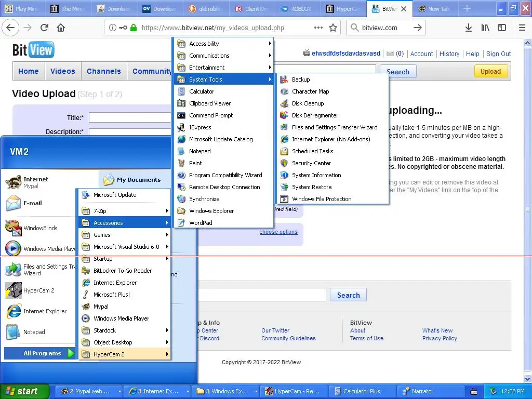Switch to Calculator Plus in taskbar
The image size is (532, 399).
[362, 391]
